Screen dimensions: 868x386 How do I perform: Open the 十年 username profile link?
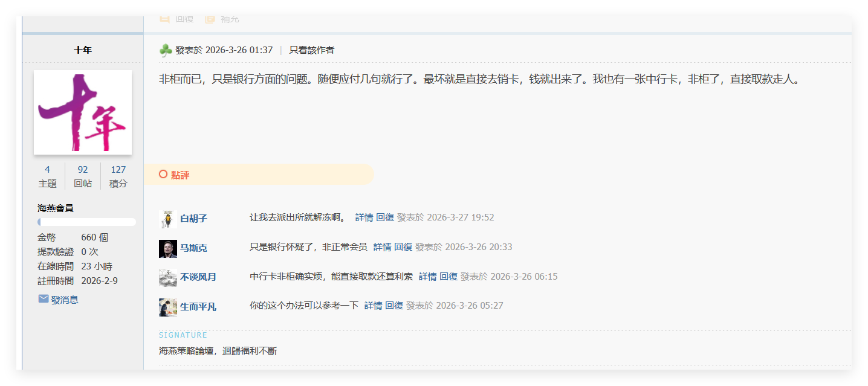83,50
